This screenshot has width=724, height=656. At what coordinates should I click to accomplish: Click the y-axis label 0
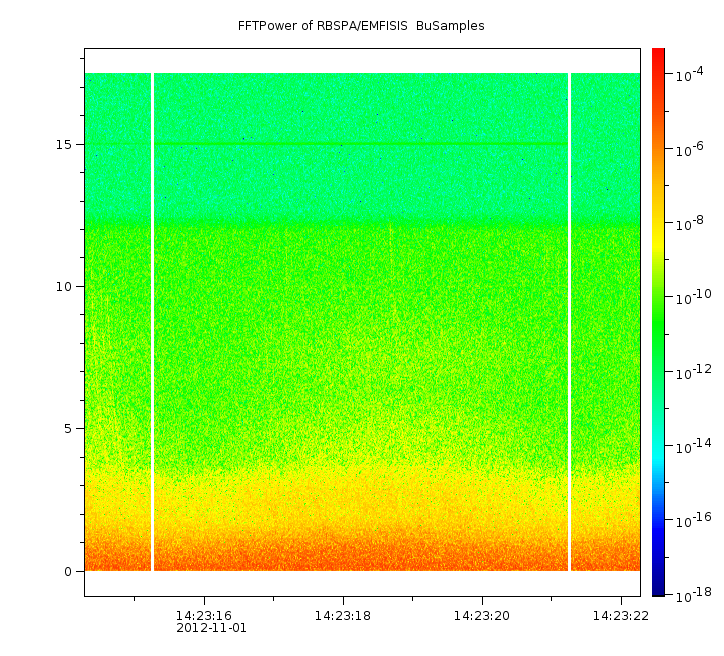tap(68, 572)
